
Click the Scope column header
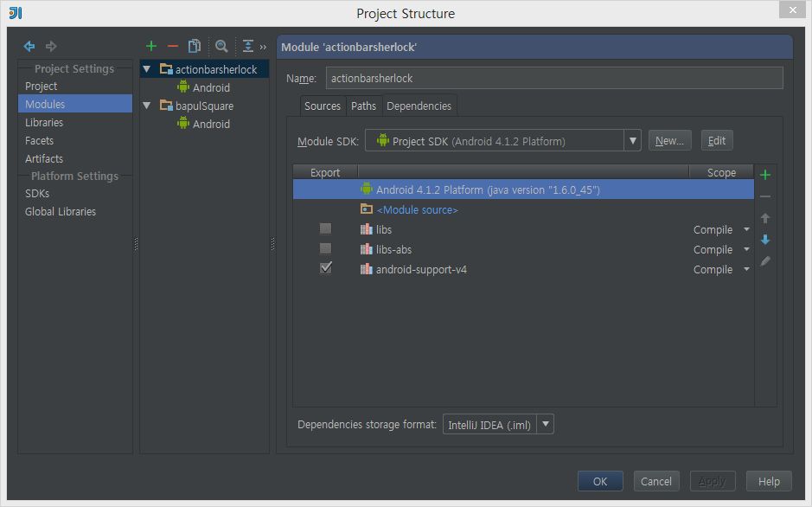click(x=721, y=172)
